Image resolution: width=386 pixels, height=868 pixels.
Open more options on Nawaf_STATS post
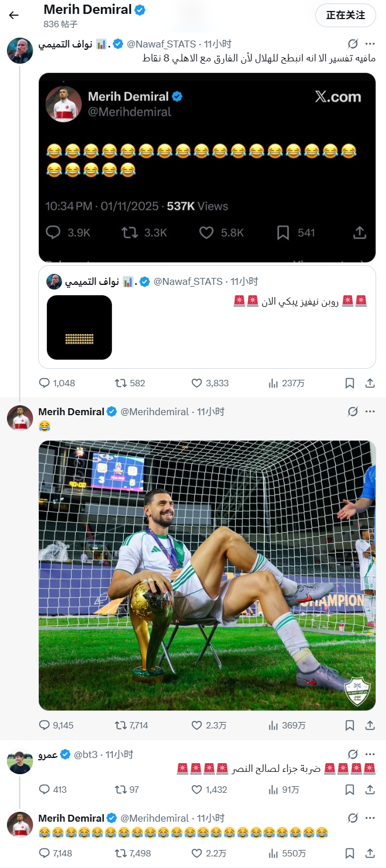click(370, 44)
